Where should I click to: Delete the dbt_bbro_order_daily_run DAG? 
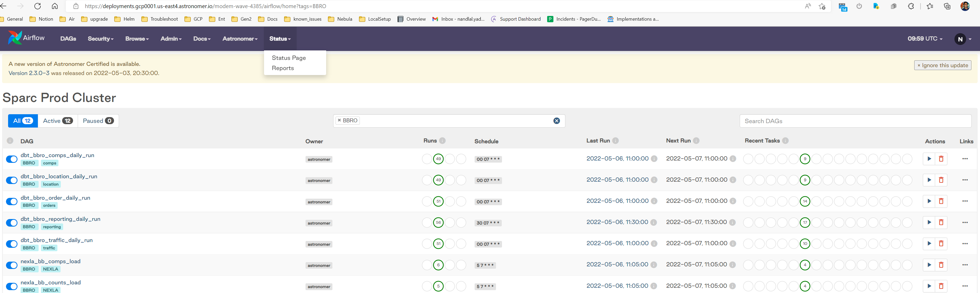pyautogui.click(x=942, y=201)
